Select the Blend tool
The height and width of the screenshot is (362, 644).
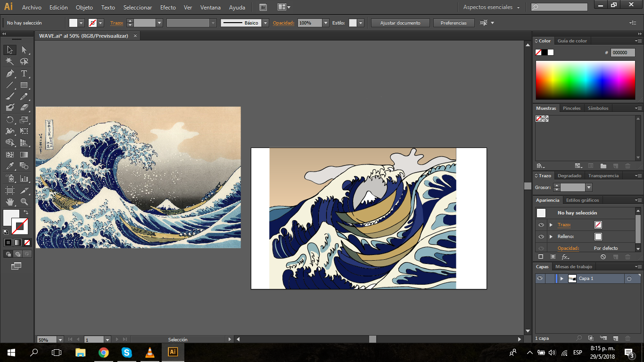tap(24, 166)
